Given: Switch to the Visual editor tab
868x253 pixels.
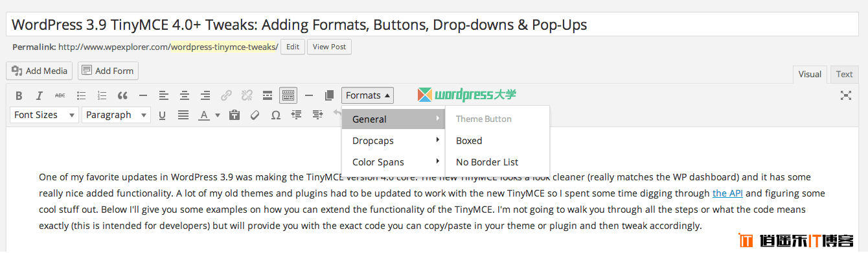Looking at the screenshot, I should pyautogui.click(x=810, y=75).
